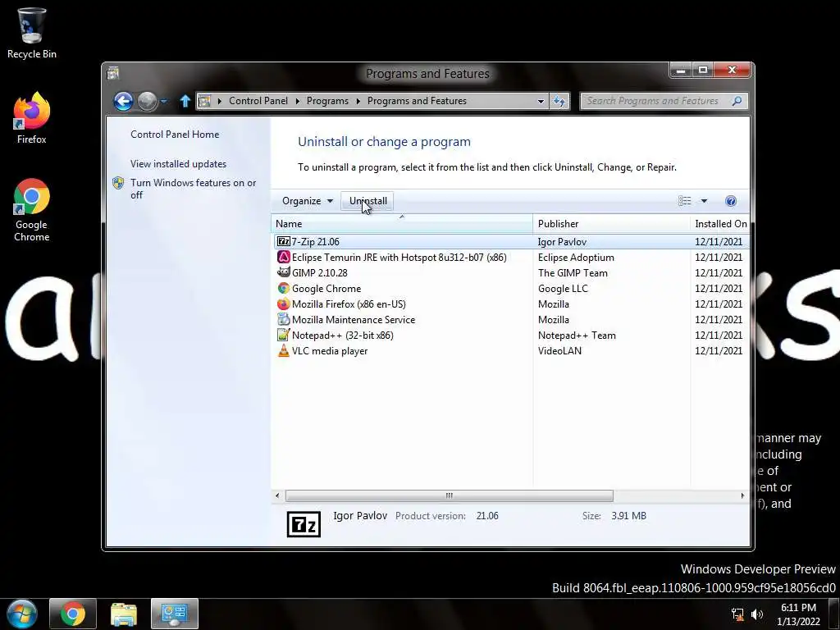Image resolution: width=840 pixels, height=630 pixels.
Task: Open address bar history dropdown
Action: click(x=541, y=101)
